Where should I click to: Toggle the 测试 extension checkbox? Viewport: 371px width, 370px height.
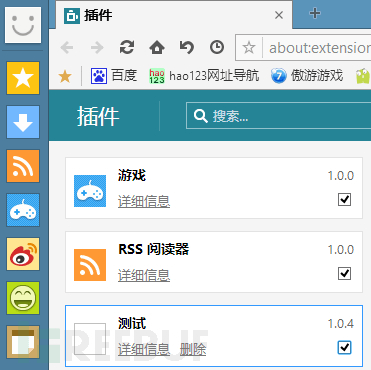point(344,348)
